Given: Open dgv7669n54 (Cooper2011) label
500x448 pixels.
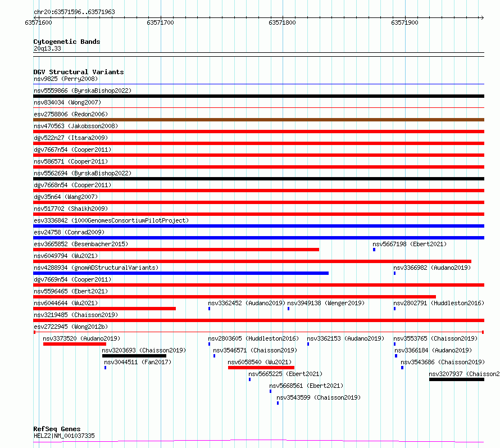Looking at the screenshot, I should 72,279.
